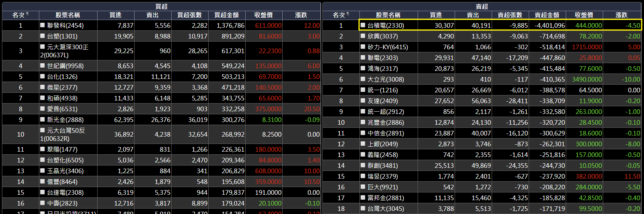Open stock 台塑化(6505)
Viewport: 644px width, 214px height.
65,160
